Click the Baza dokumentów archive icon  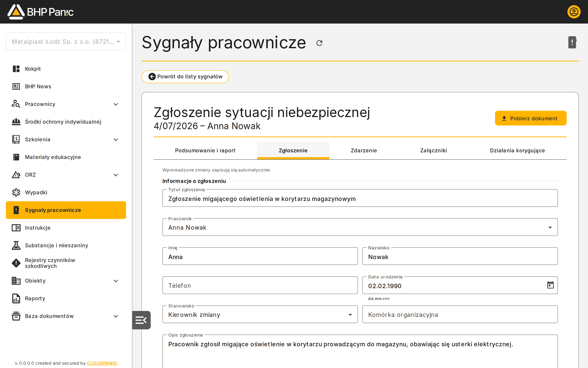16,316
